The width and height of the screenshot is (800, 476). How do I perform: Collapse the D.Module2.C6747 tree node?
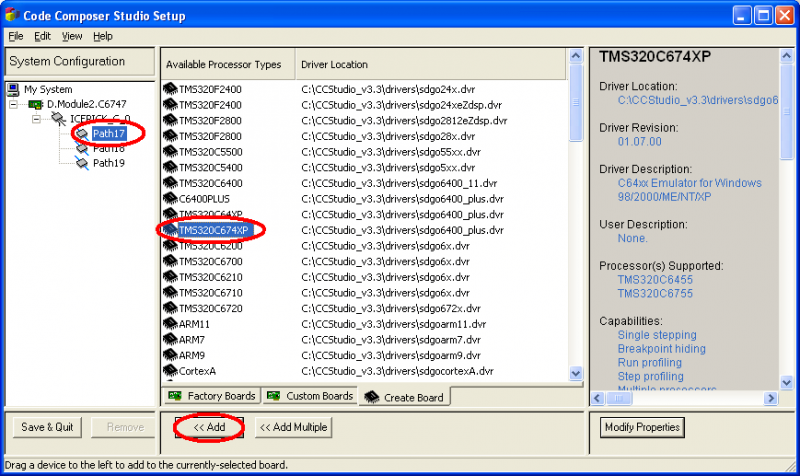[13, 105]
